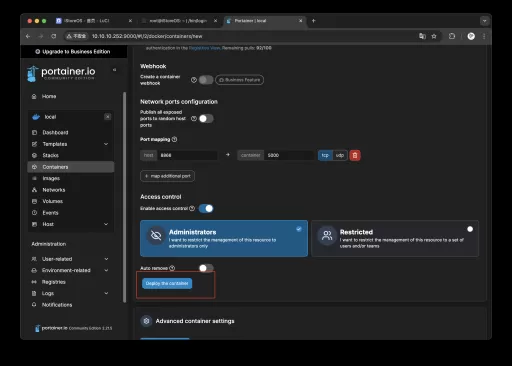Click the Host icon in sidebar
Screen dimensions: 512x366
[x=34, y=224]
